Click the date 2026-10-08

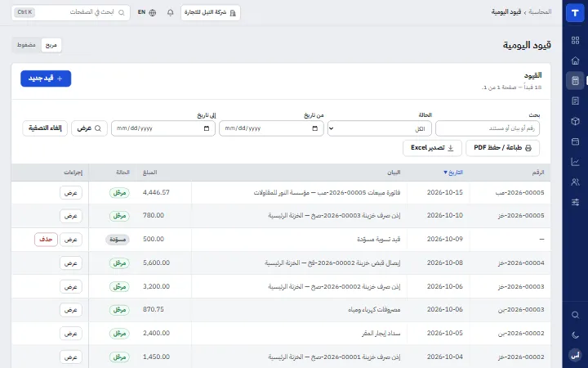click(x=445, y=263)
